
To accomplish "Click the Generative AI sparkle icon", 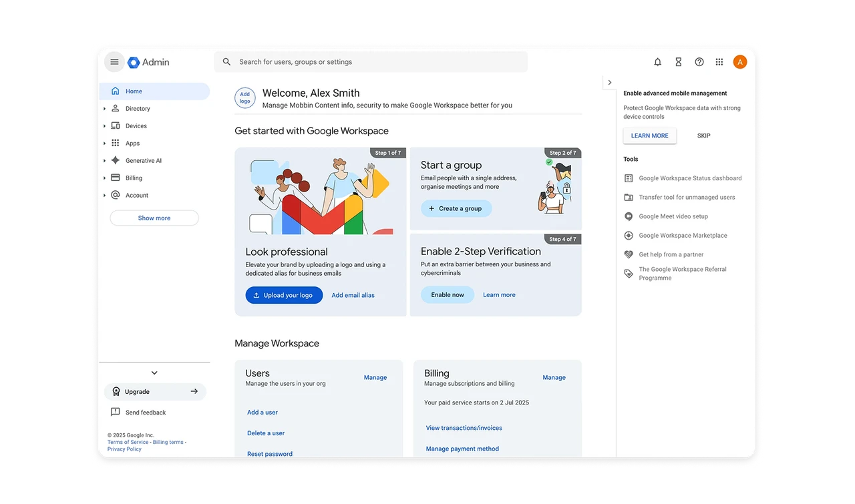I will click(x=116, y=161).
